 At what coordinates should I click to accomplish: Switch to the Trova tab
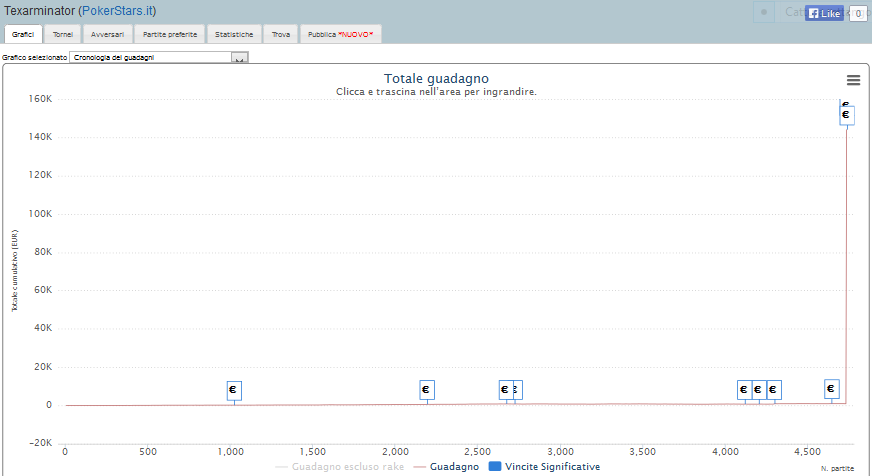[281, 34]
